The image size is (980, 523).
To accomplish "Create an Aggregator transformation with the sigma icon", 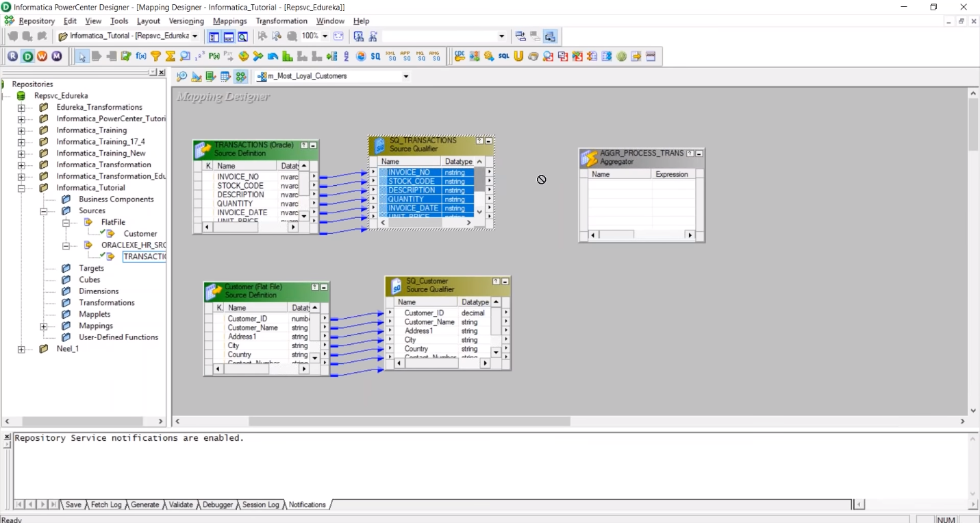I will (170, 56).
